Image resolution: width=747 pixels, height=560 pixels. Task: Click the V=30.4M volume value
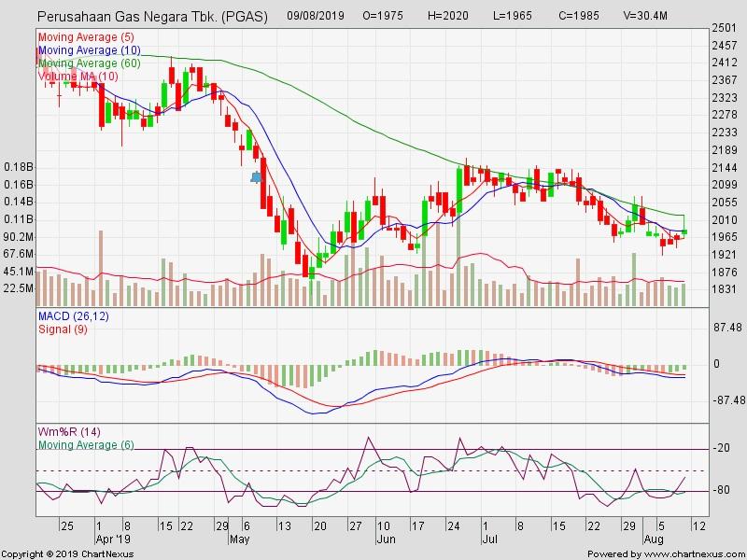tap(645, 16)
